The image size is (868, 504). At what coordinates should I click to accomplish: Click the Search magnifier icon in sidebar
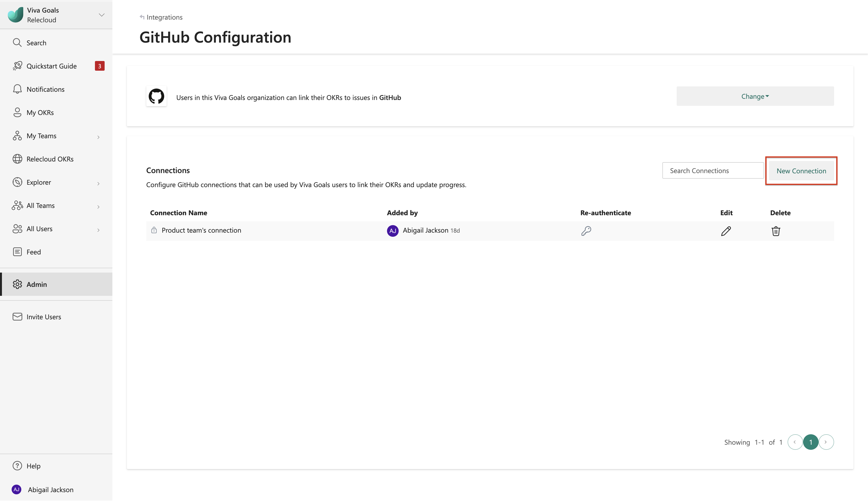(17, 42)
